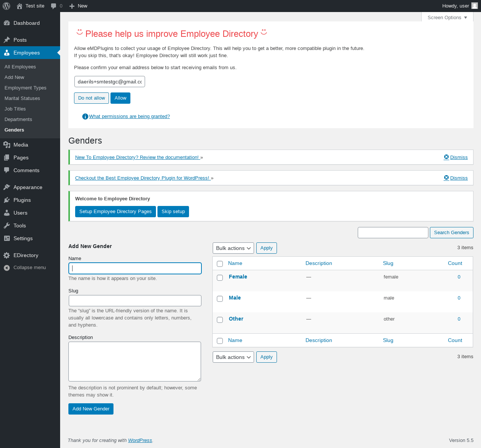Click the Search Genders button
481x448 pixels.
point(451,233)
